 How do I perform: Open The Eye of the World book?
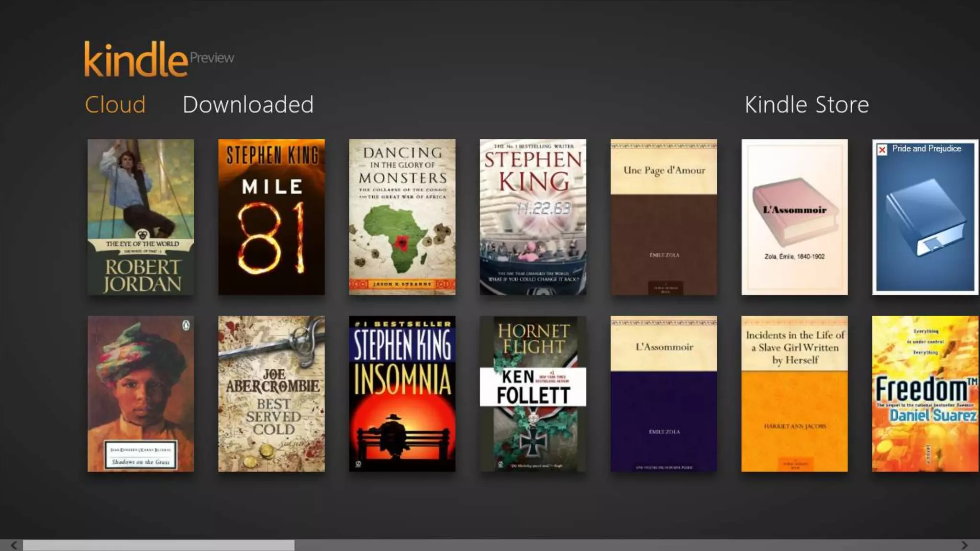(x=141, y=217)
